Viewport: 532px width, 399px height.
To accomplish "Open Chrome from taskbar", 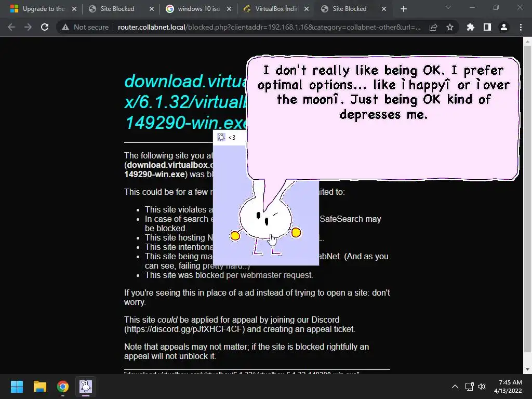I will [63, 387].
